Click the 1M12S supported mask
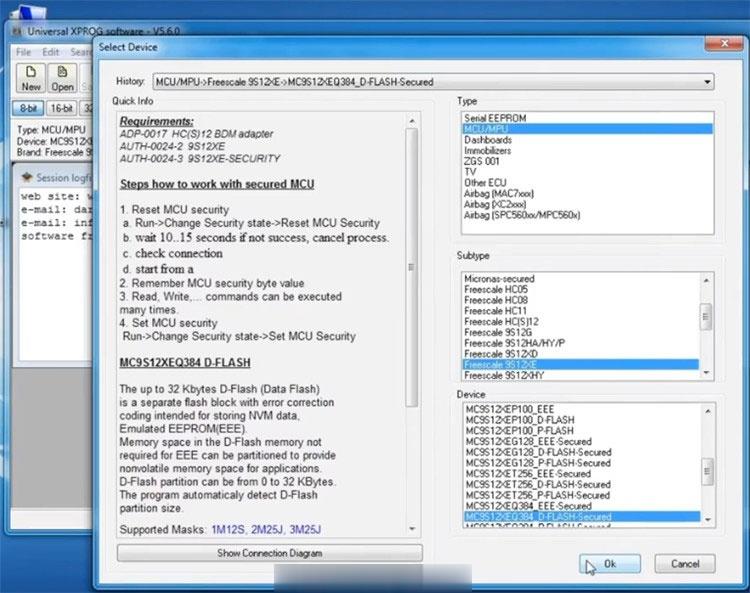Screen dimensions: 750x593 point(228,529)
